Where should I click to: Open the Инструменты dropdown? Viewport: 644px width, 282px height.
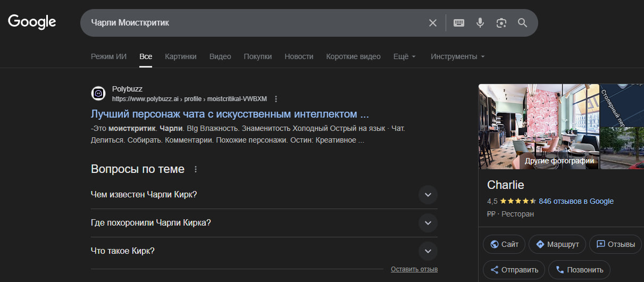pos(457,56)
